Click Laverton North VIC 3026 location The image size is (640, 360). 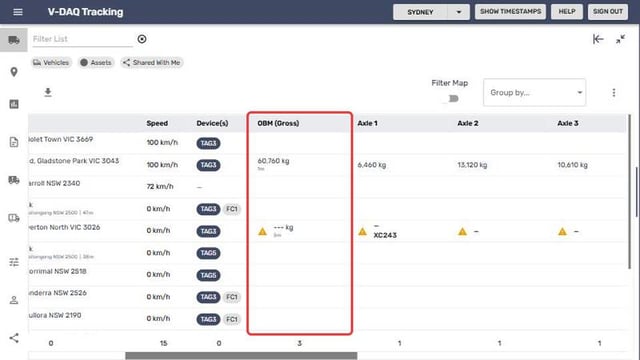pos(64,227)
